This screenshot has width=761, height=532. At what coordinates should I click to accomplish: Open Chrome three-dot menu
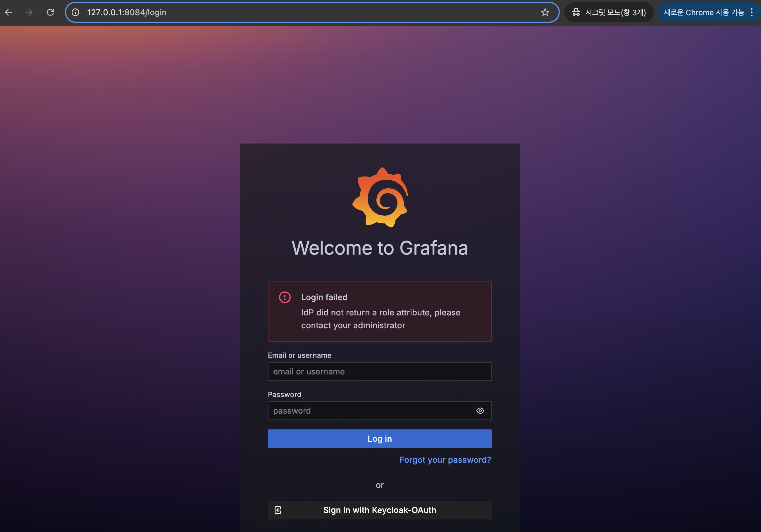coord(752,12)
